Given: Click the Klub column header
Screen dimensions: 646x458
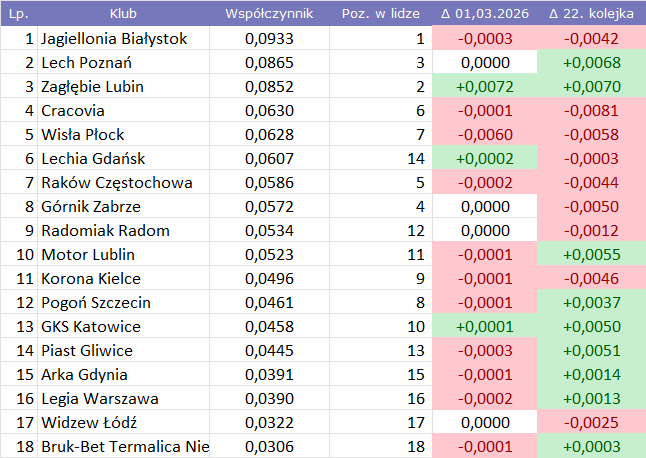Looking at the screenshot, I should [x=124, y=14].
